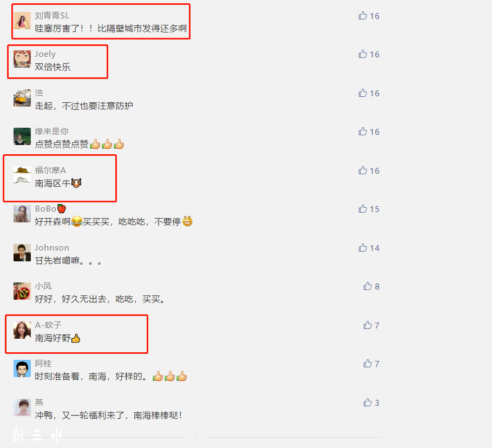Screen dimensions: 492x448
Task: Click the thumbs-up beside BoBo's comment
Action: coord(363,209)
